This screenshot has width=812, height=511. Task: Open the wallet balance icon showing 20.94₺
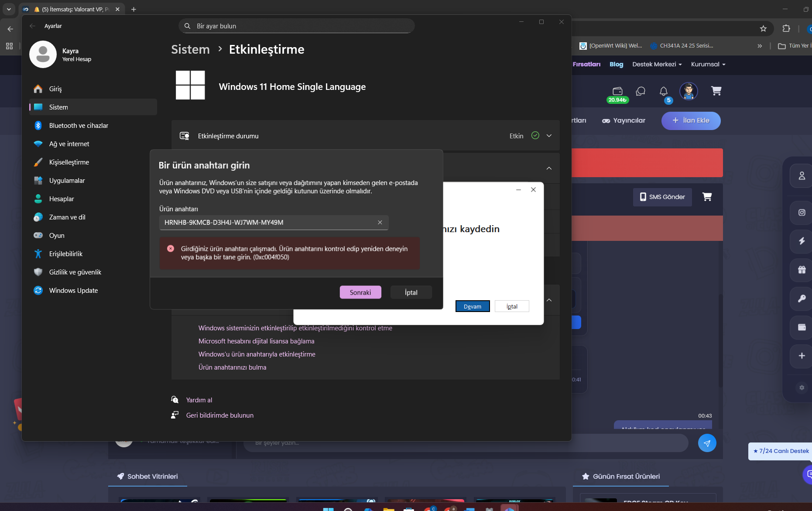pyautogui.click(x=617, y=94)
